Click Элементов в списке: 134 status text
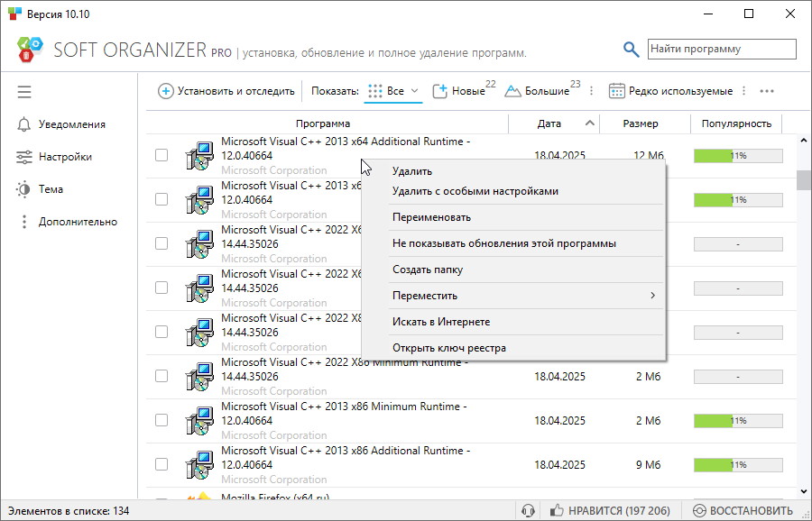Screen dimensions: 812x521 (x=69, y=511)
